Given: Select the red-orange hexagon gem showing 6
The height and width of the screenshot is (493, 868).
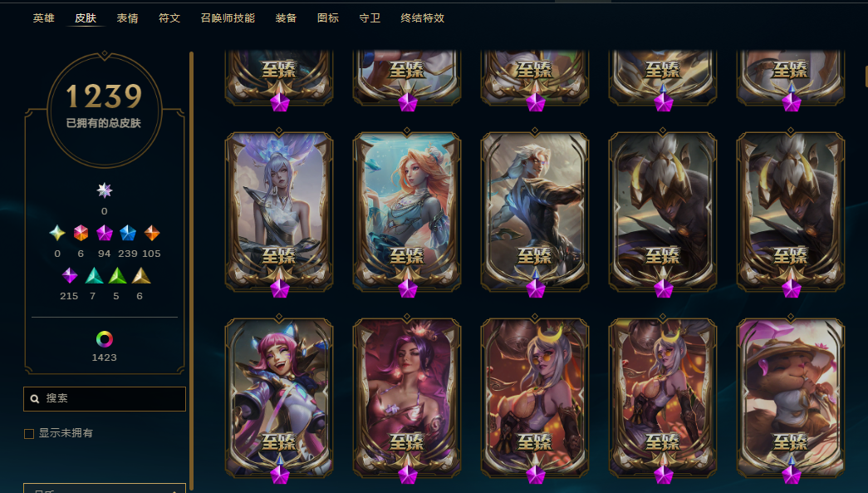Looking at the screenshot, I should [81, 234].
